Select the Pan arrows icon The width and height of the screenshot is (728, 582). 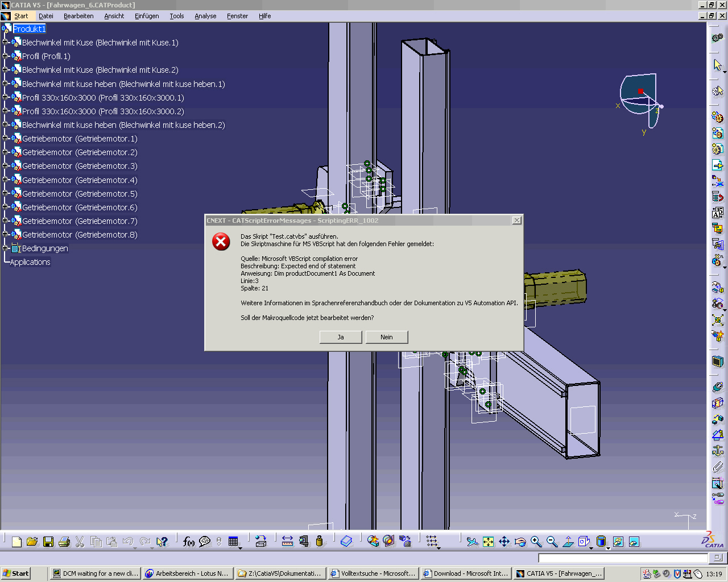coord(504,542)
